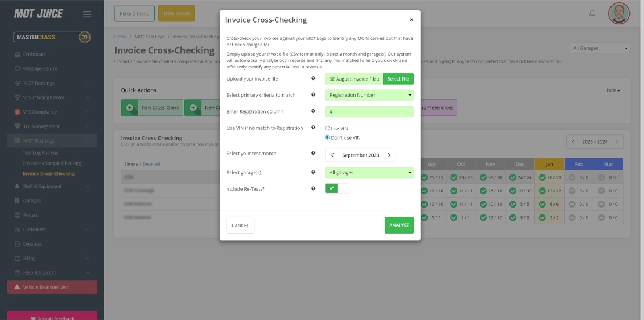Click the Refer a friend button
The image size is (644, 320).
coord(134,13)
